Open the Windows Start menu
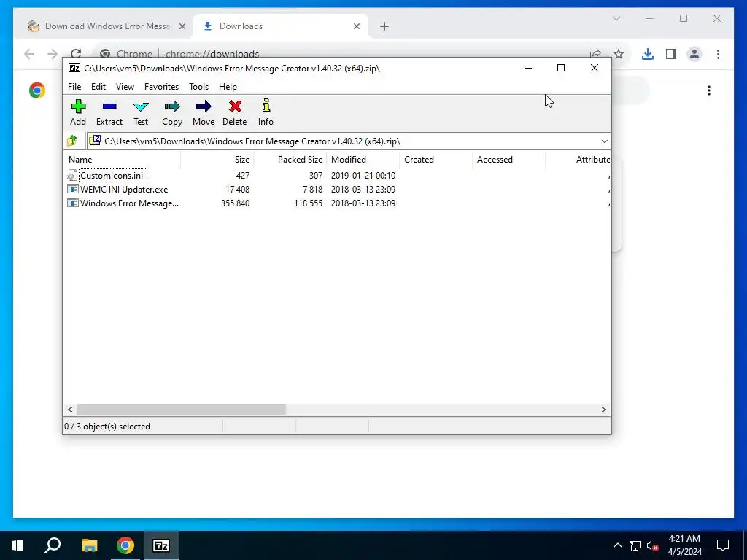The width and height of the screenshot is (747, 560). pyautogui.click(x=18, y=545)
